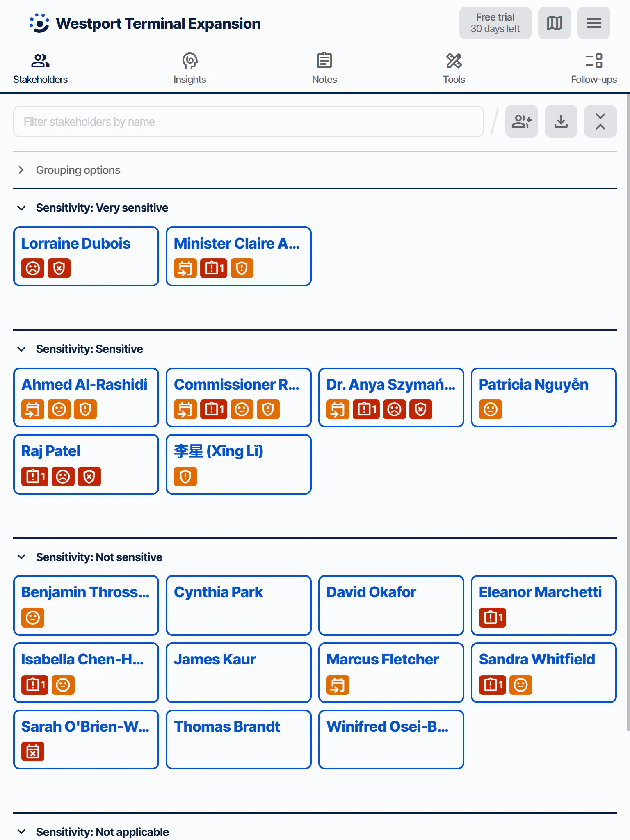Click Commissioner R issue count badge
630x840 pixels.
coord(214,409)
